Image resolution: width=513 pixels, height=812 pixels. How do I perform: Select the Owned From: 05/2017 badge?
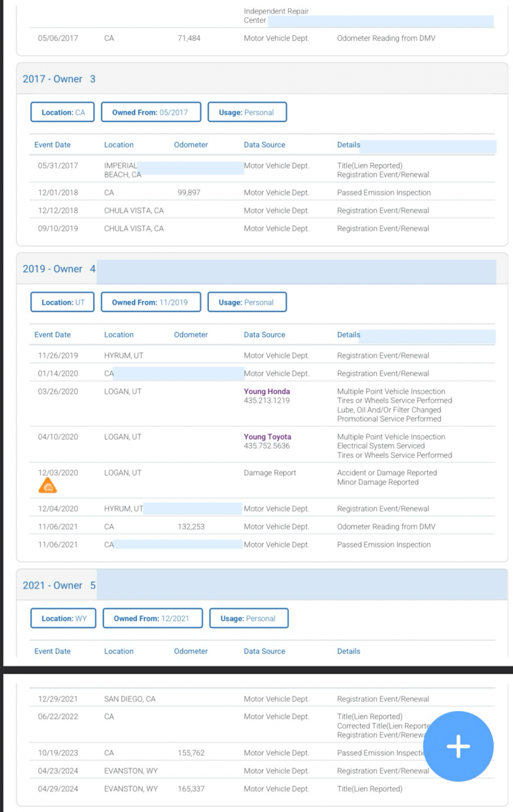(x=150, y=113)
